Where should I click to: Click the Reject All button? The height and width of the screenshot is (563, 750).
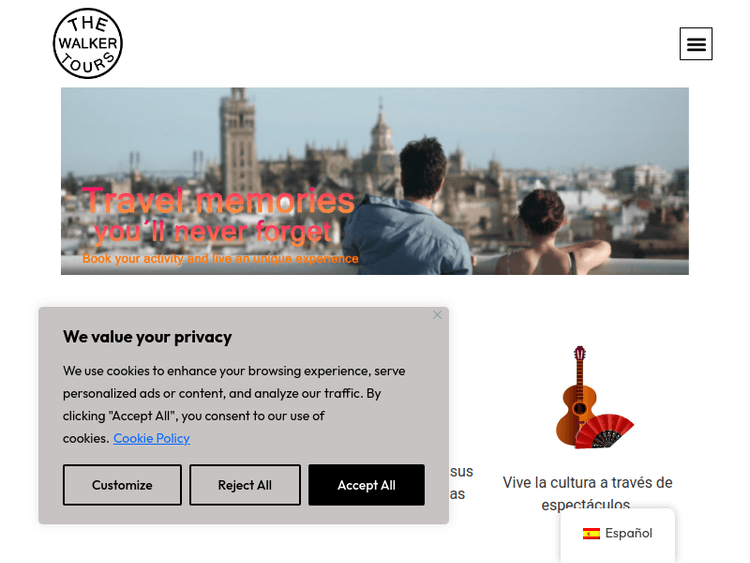pyautogui.click(x=245, y=485)
